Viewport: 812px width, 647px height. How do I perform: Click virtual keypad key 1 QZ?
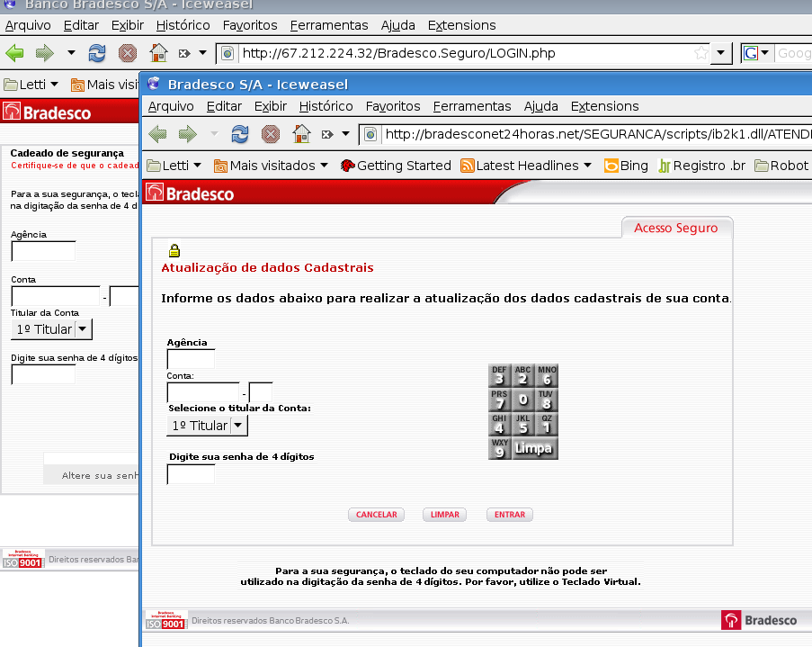click(547, 424)
